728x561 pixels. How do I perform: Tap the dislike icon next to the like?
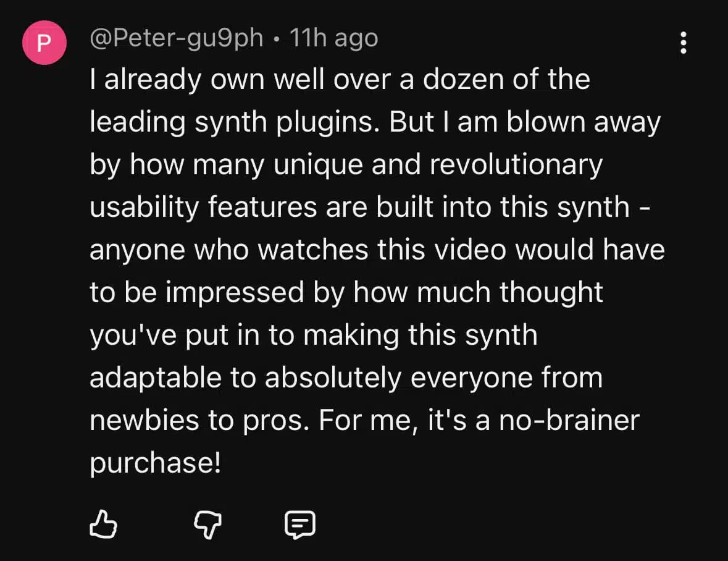[x=208, y=524]
